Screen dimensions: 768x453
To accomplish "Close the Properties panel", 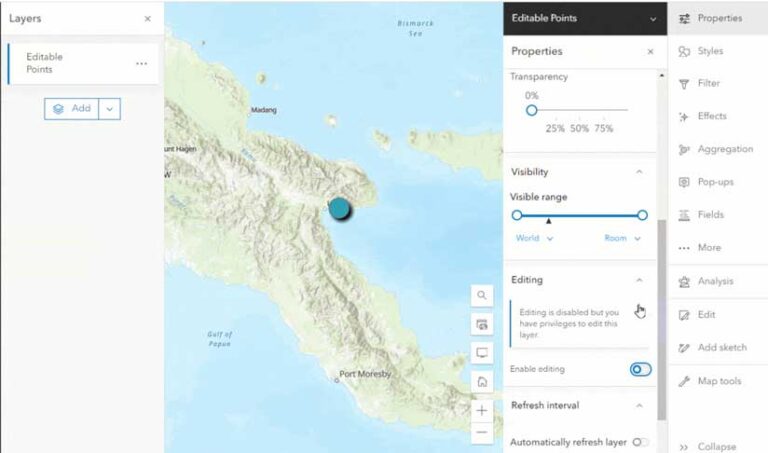I will [x=650, y=51].
